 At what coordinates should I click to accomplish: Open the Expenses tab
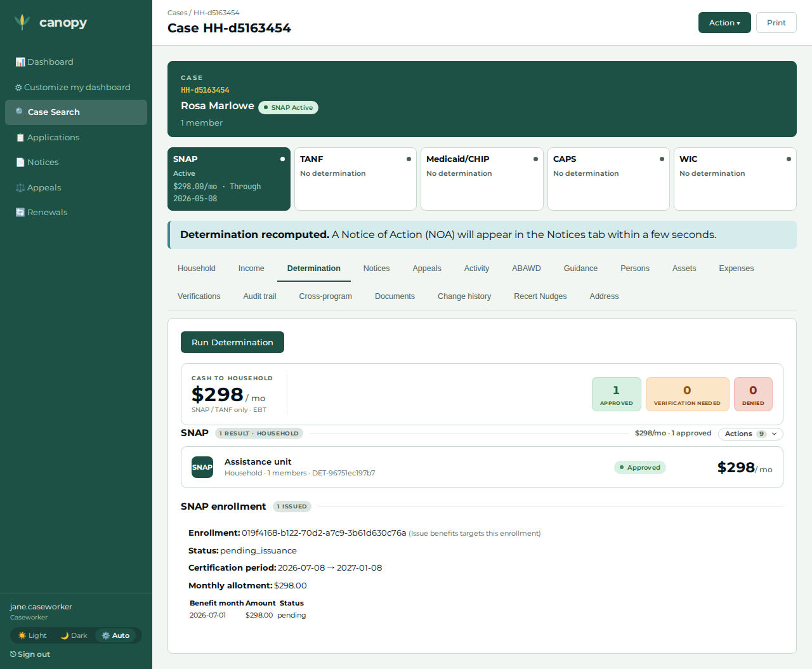tap(737, 268)
